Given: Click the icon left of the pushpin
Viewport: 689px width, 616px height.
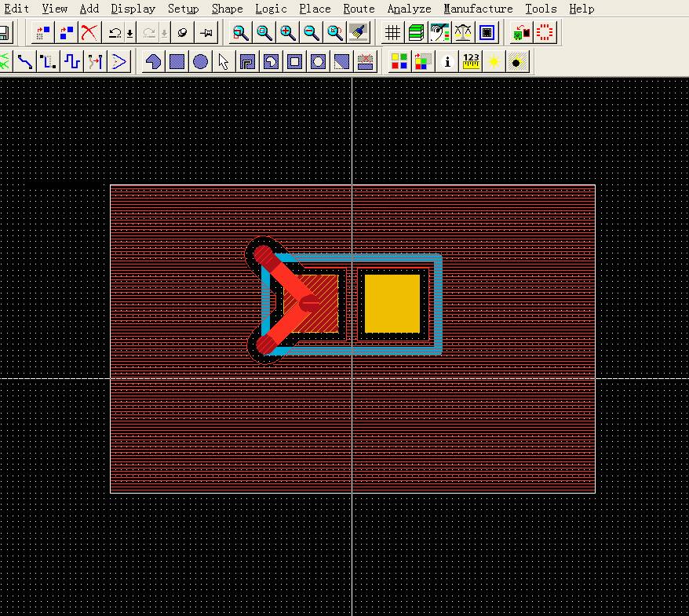Looking at the screenshot, I should (182, 32).
